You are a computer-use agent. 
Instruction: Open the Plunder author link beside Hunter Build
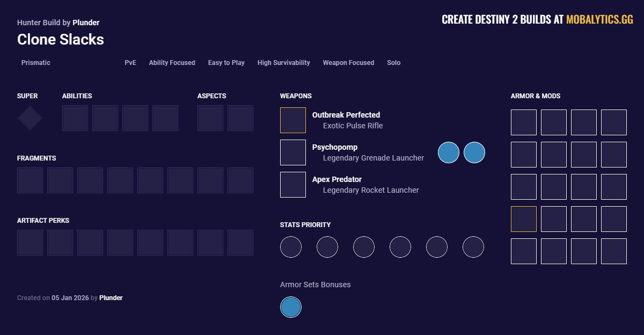(x=86, y=23)
